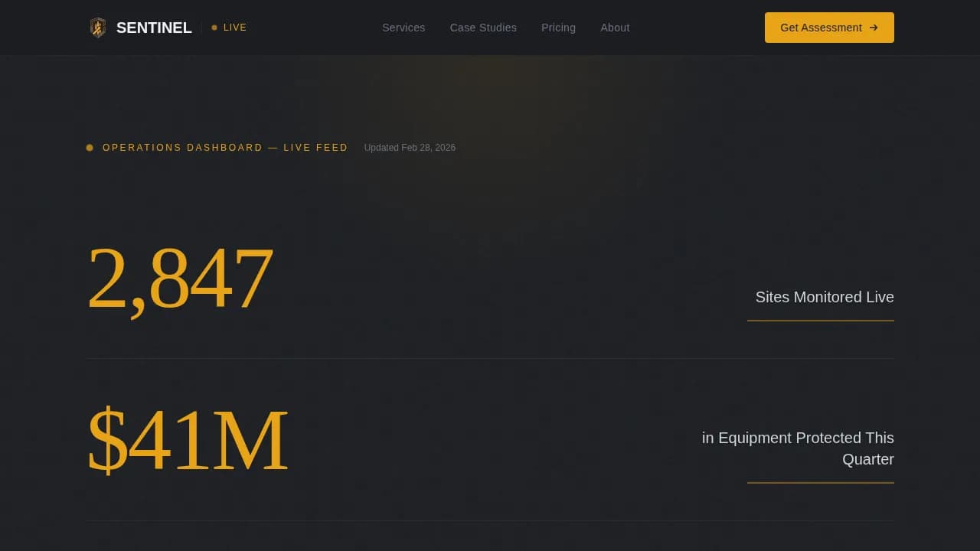Click the Sites Monitored Live label

(825, 297)
